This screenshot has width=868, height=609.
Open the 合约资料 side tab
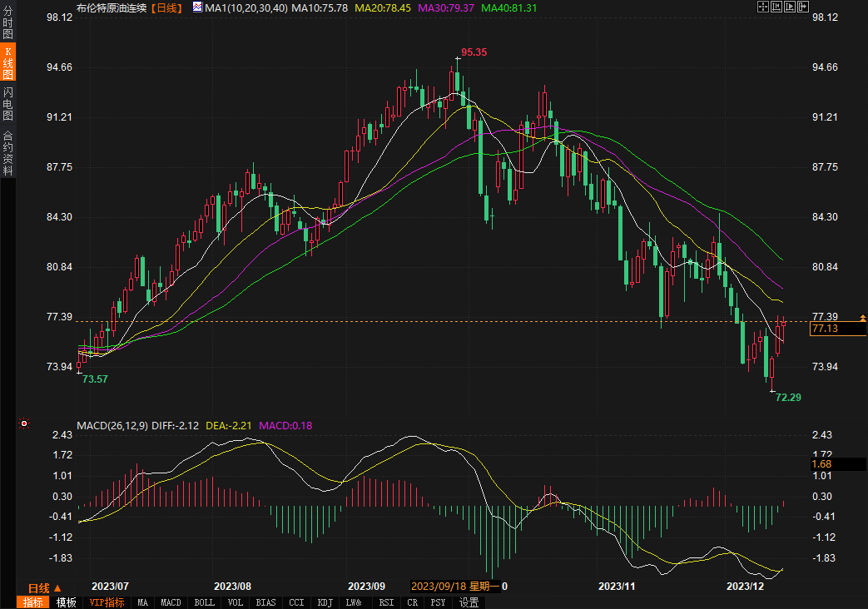(x=7, y=152)
